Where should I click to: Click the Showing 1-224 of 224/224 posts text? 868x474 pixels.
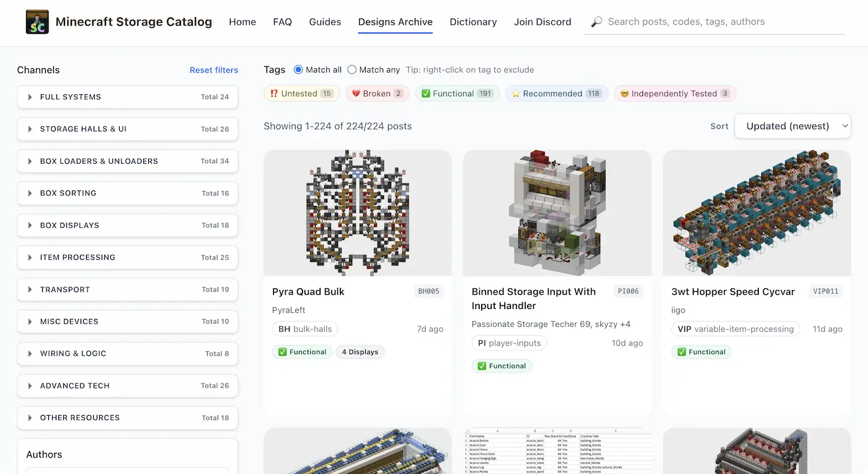(x=338, y=126)
